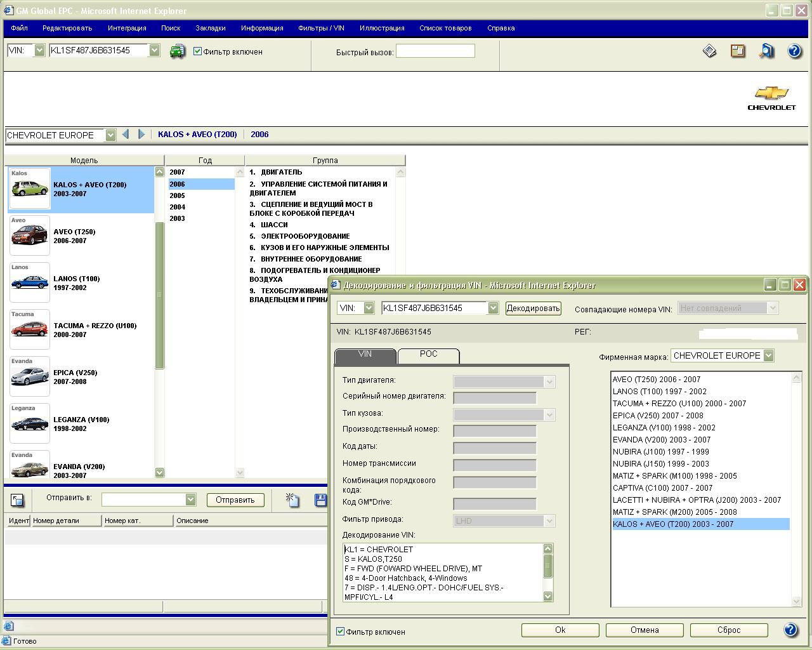
Task: Open the price tag icon in the main toolbar
Action: tap(710, 51)
